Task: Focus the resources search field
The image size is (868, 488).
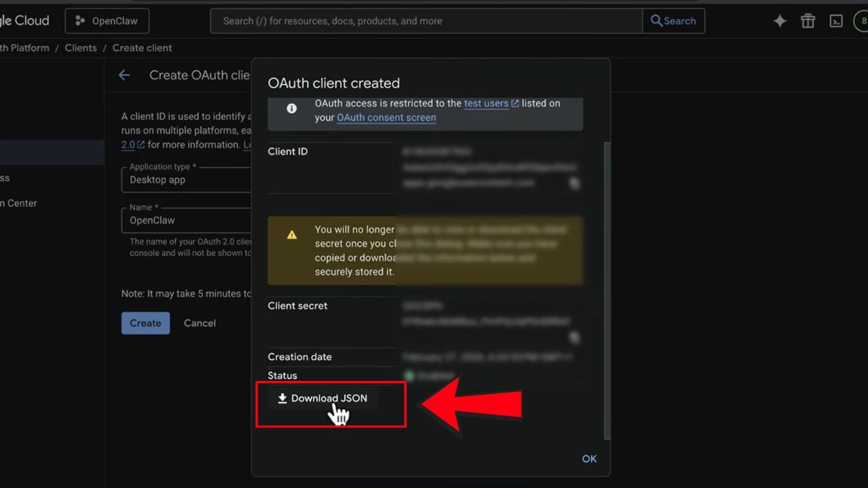Action: tap(427, 21)
